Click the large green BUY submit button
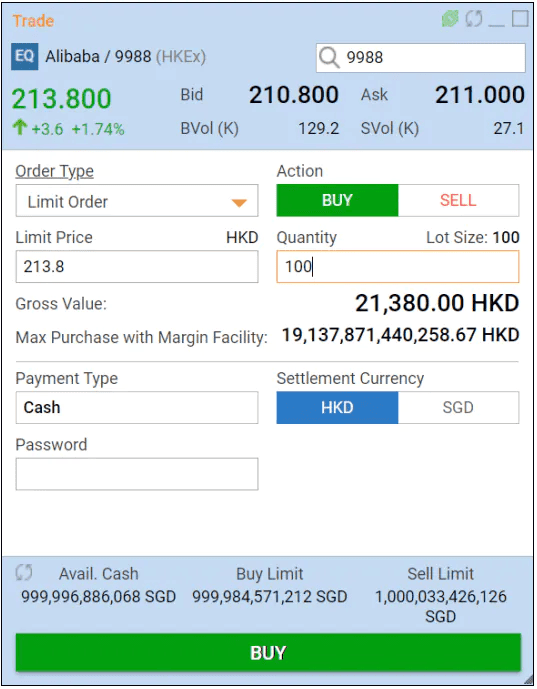Viewport: 537px width, 689px height. [x=268, y=653]
